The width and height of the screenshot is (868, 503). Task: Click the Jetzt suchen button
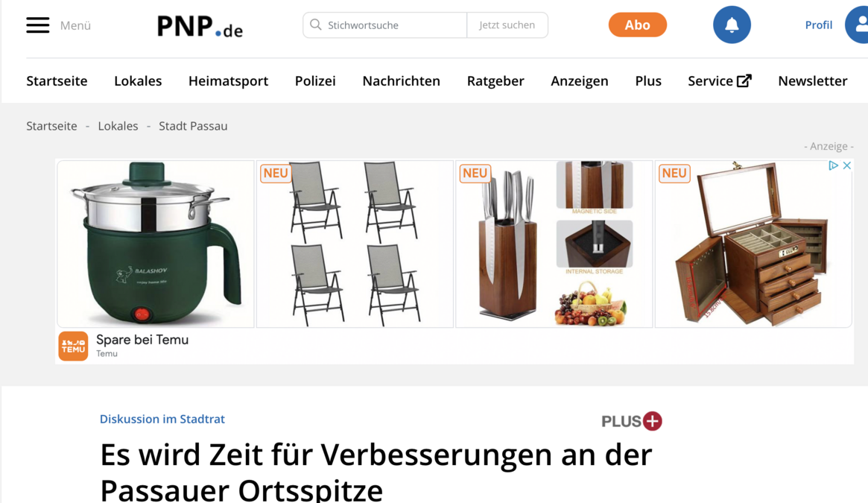click(507, 25)
